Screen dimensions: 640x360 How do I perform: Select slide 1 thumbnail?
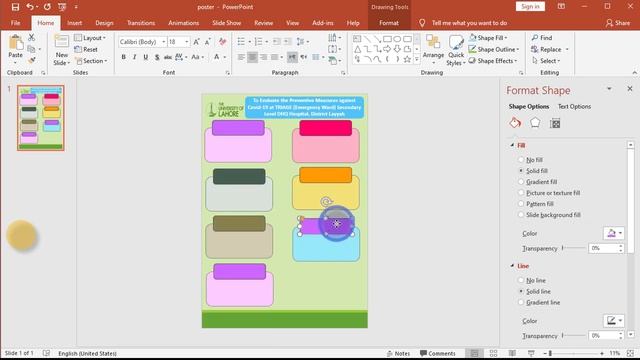click(x=40, y=118)
